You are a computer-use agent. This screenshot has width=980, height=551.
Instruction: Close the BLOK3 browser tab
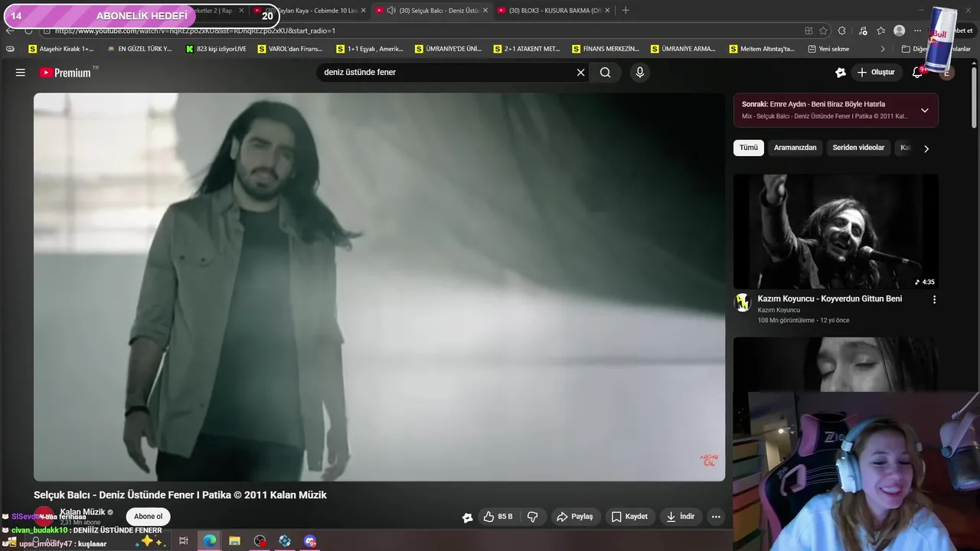(x=607, y=11)
